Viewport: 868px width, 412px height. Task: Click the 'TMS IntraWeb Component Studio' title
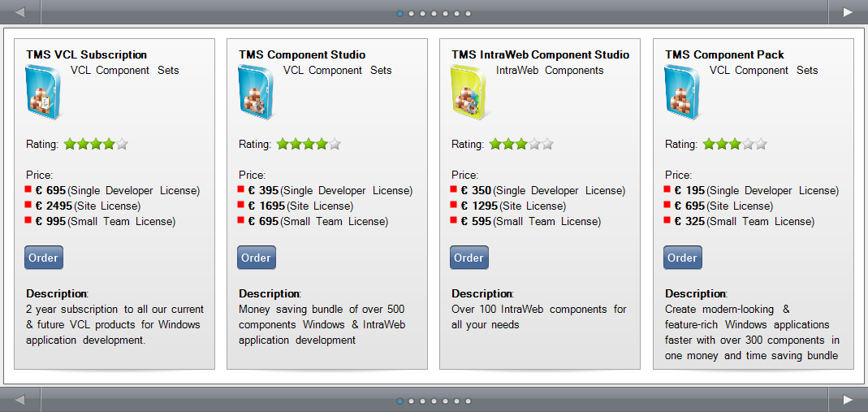click(540, 54)
